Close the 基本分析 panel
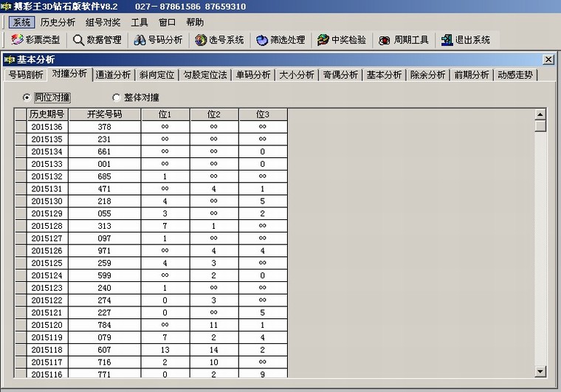Screen dimensions: 561x392 pyautogui.click(x=548, y=59)
